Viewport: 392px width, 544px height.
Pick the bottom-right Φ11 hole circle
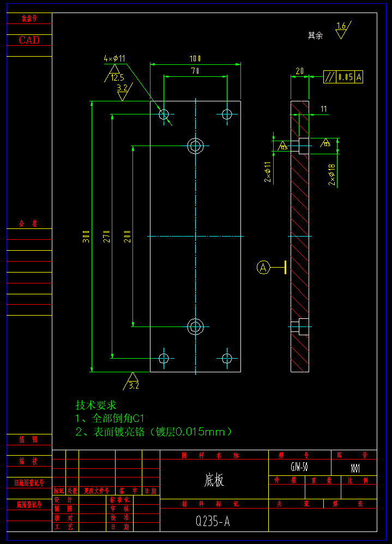[x=227, y=358]
